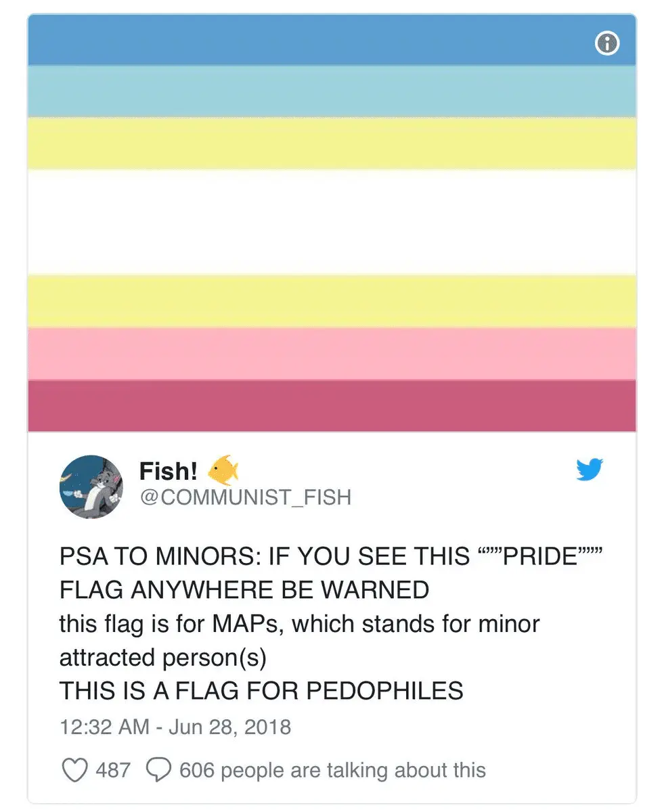This screenshot has width=664, height=812.
Task: Click the info icon on the image
Action: pyautogui.click(x=606, y=44)
